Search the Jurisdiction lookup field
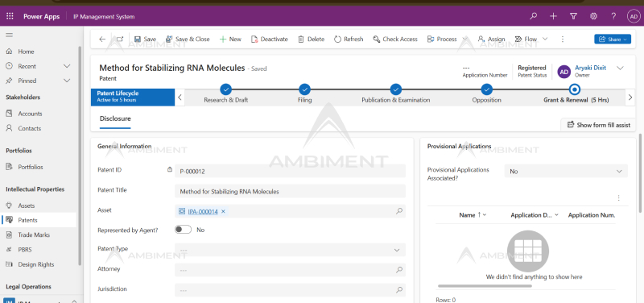Viewport: 644px width, 303px height. coord(398,290)
